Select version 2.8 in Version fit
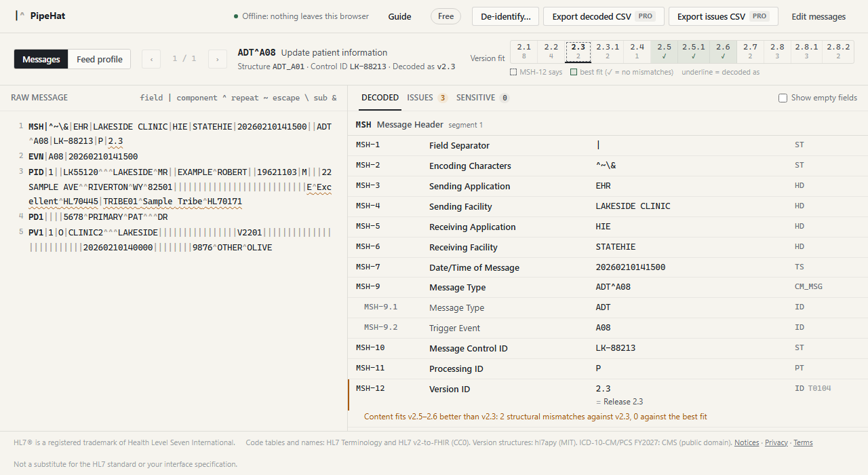Image resolution: width=868 pixels, height=475 pixels. [x=777, y=52]
